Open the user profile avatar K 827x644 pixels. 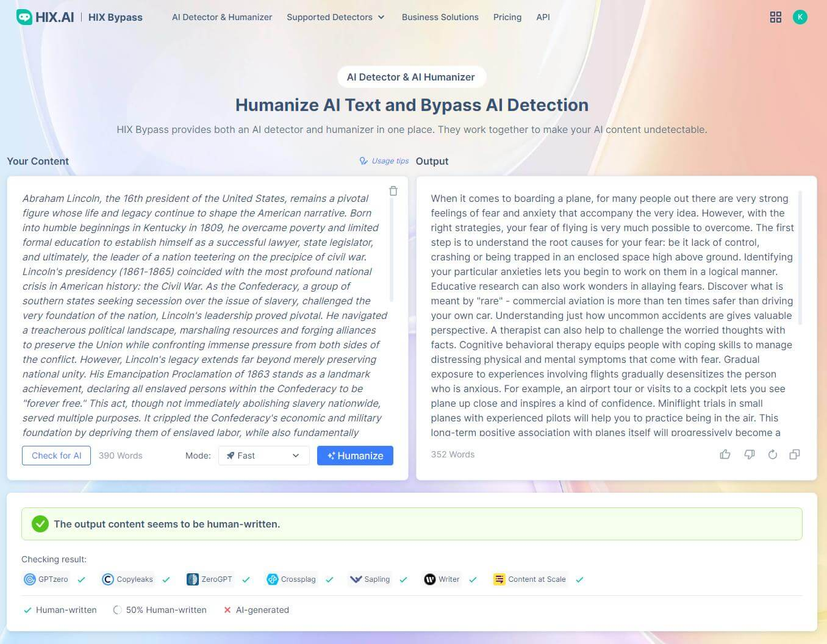[800, 17]
